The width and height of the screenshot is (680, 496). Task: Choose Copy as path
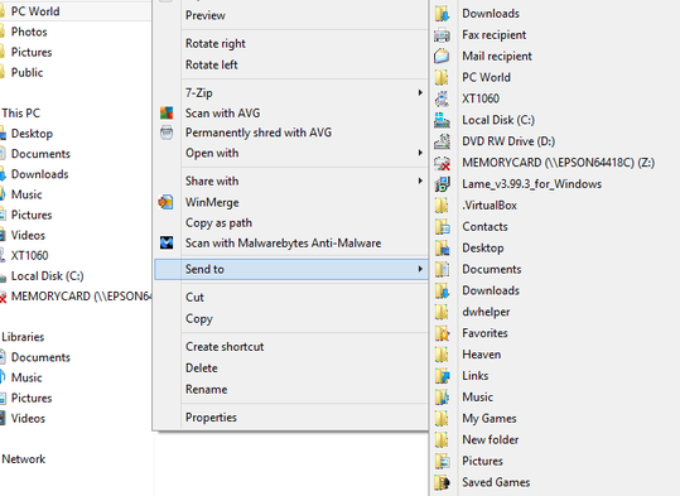coord(219,223)
